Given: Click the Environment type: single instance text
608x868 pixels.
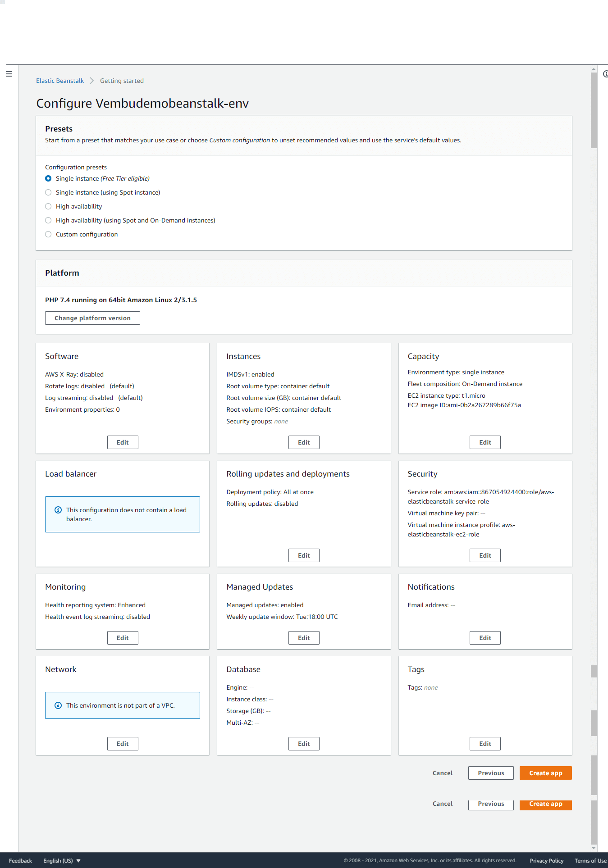Looking at the screenshot, I should coord(456,372).
